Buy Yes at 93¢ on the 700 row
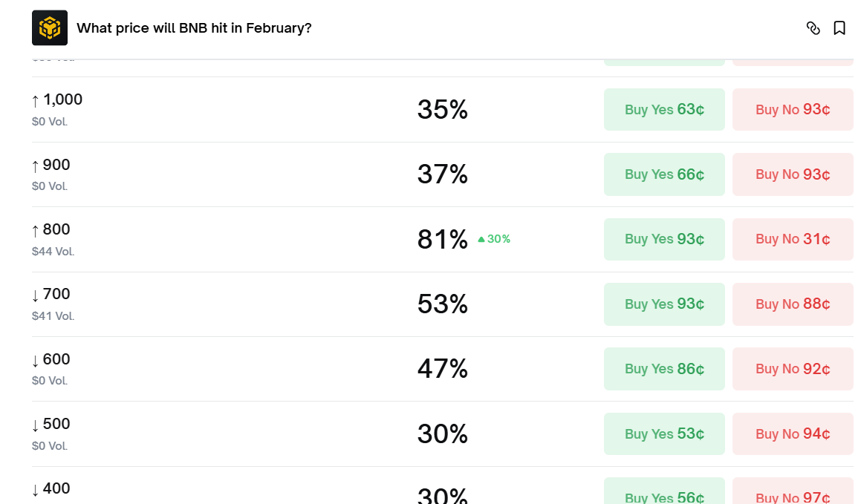Screen dimensions: 861x504 [663, 304]
